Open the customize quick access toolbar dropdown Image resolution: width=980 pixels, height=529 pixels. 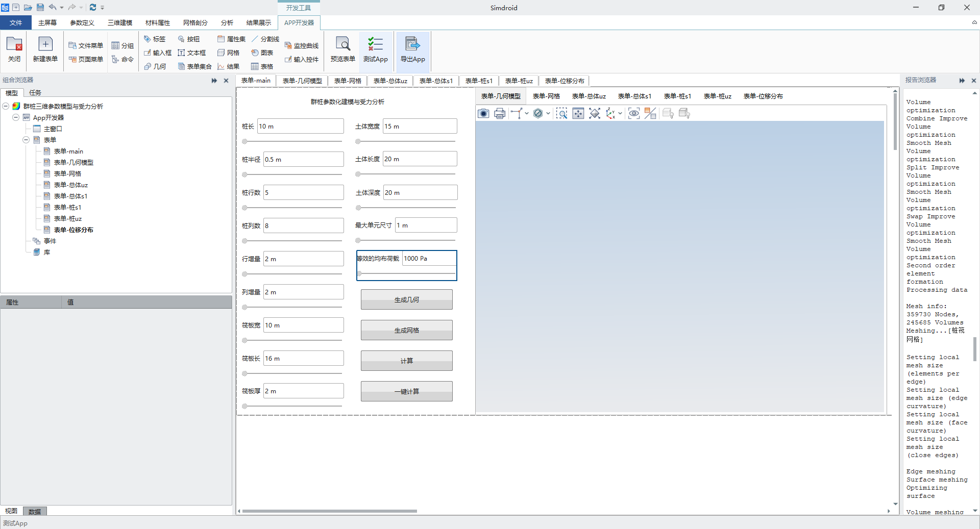click(x=102, y=7)
